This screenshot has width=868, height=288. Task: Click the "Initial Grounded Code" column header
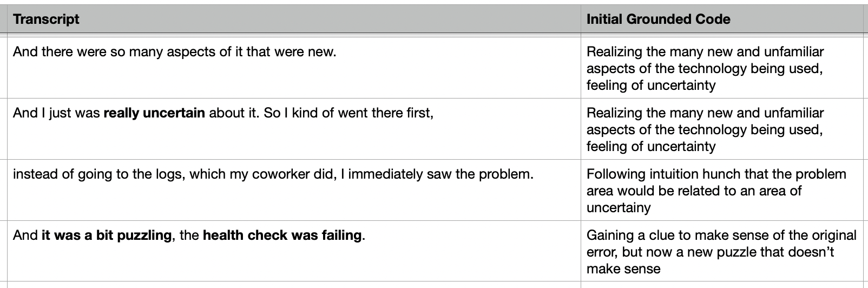tap(658, 19)
